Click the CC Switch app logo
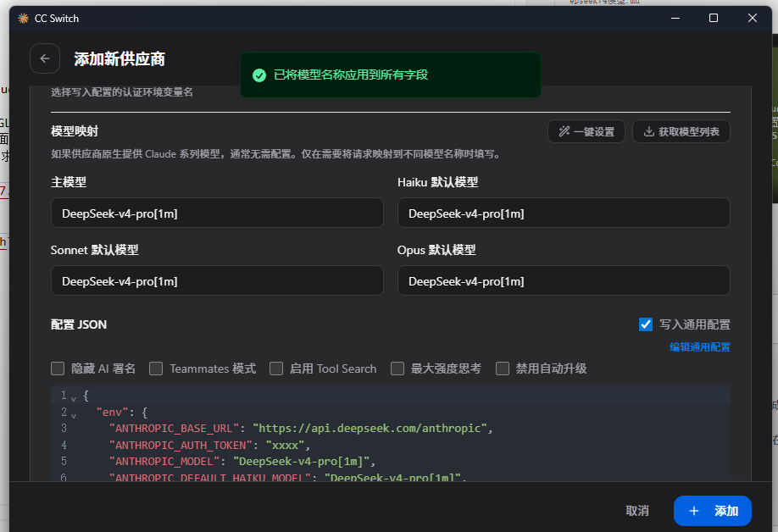Image resolution: width=778 pixels, height=532 pixels. 24,19
